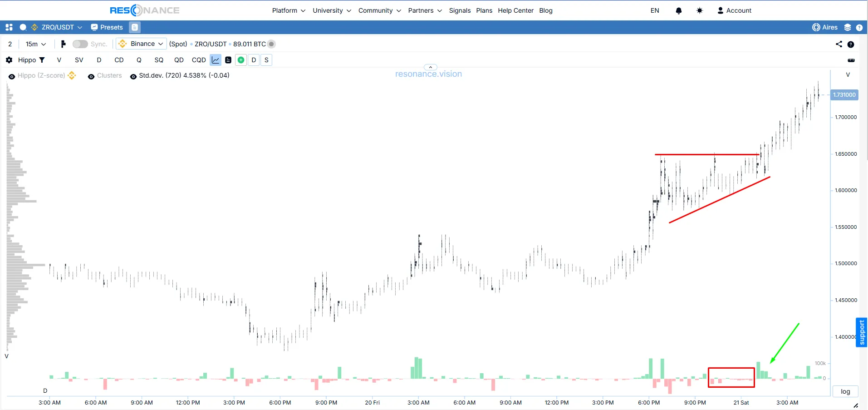Hide the Hippo (Z-score) indicator with its eye toggle
This screenshot has width=868, height=410.
pos(11,76)
